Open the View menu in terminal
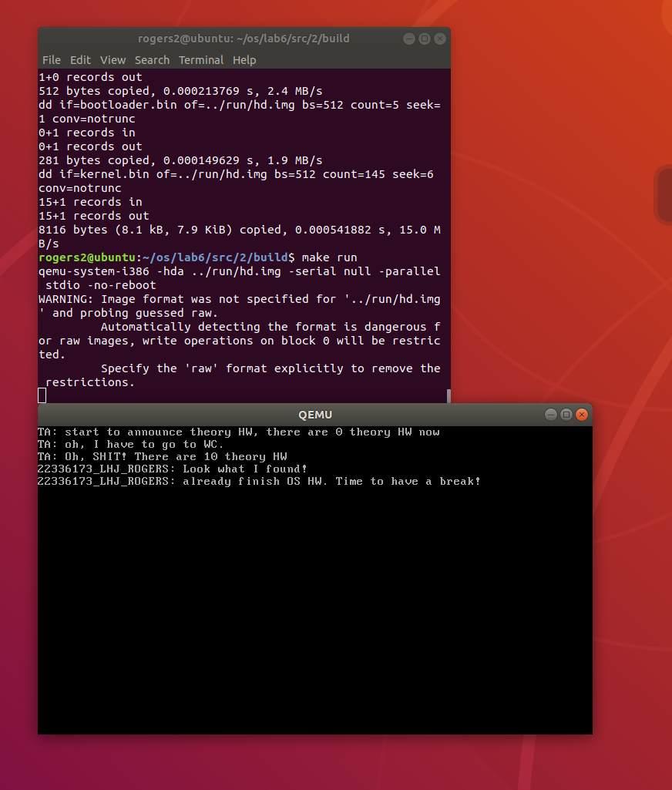The height and width of the screenshot is (790, 672). pyautogui.click(x=113, y=60)
